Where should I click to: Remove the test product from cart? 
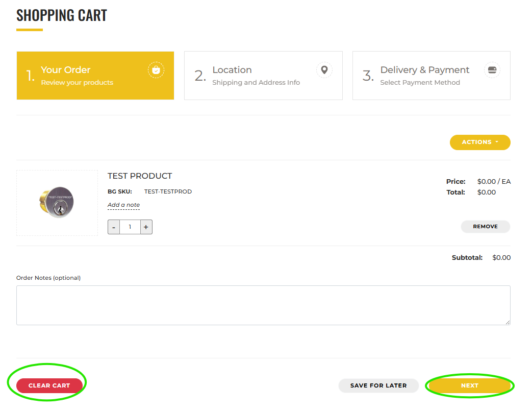click(x=486, y=227)
